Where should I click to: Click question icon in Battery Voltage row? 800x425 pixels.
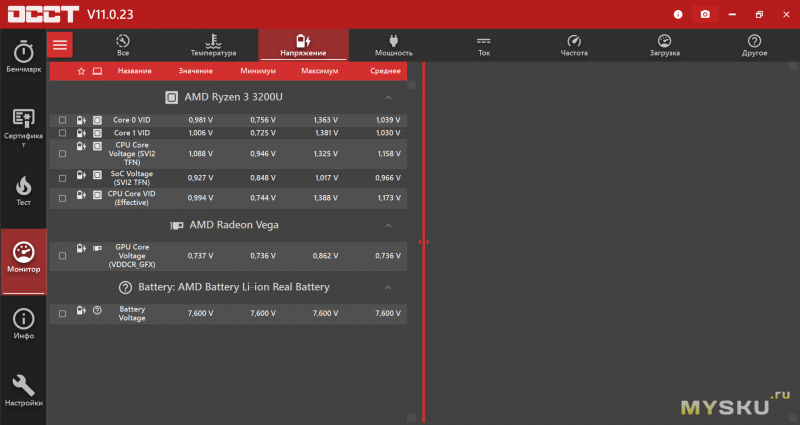point(97,310)
